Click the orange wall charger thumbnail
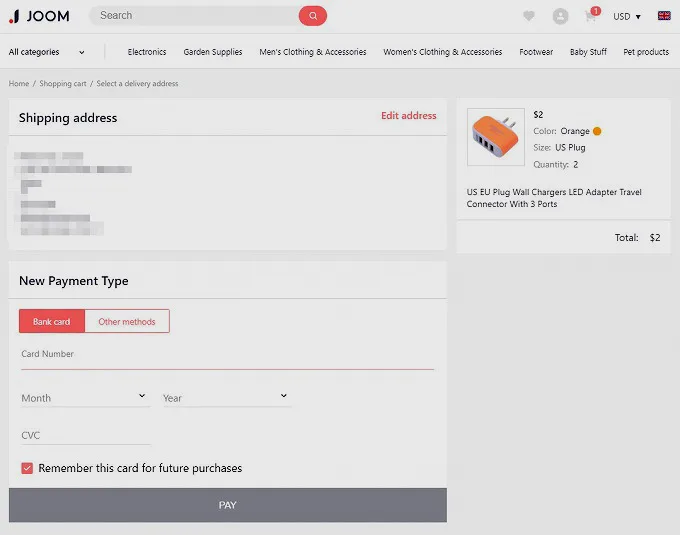This screenshot has height=535, width=680. coord(495,137)
